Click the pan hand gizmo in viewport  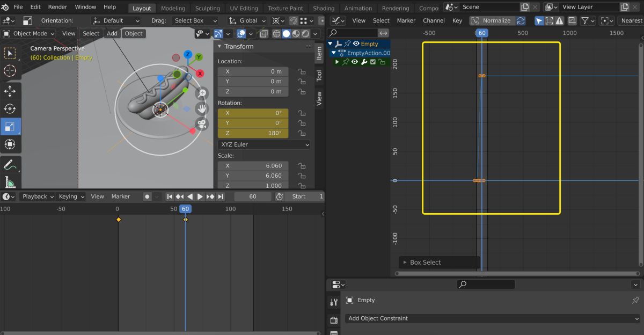click(202, 108)
